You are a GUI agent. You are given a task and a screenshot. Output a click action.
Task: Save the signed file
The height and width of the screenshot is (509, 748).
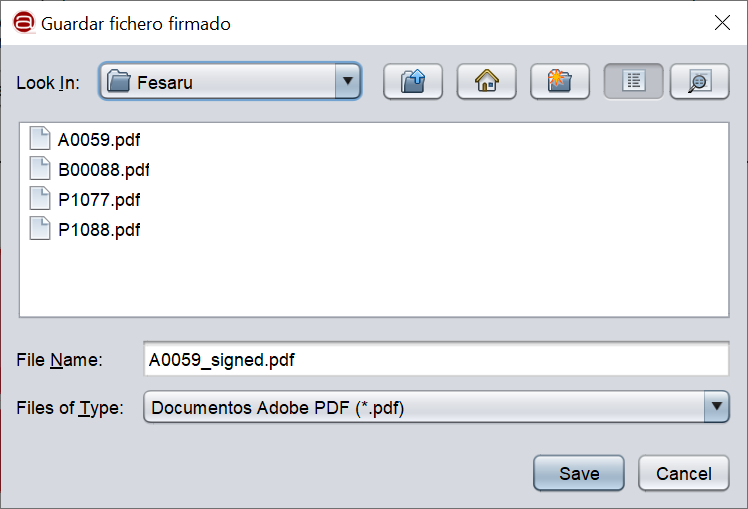pyautogui.click(x=579, y=473)
